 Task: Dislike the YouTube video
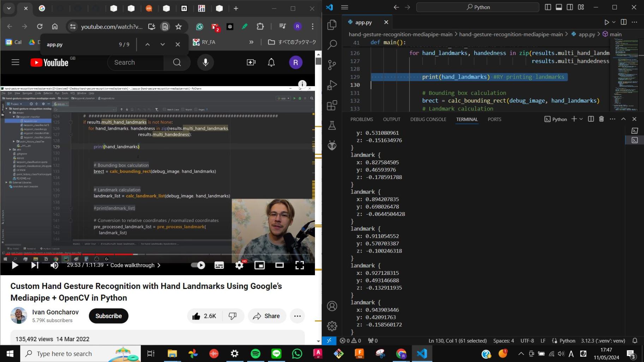[233, 316]
